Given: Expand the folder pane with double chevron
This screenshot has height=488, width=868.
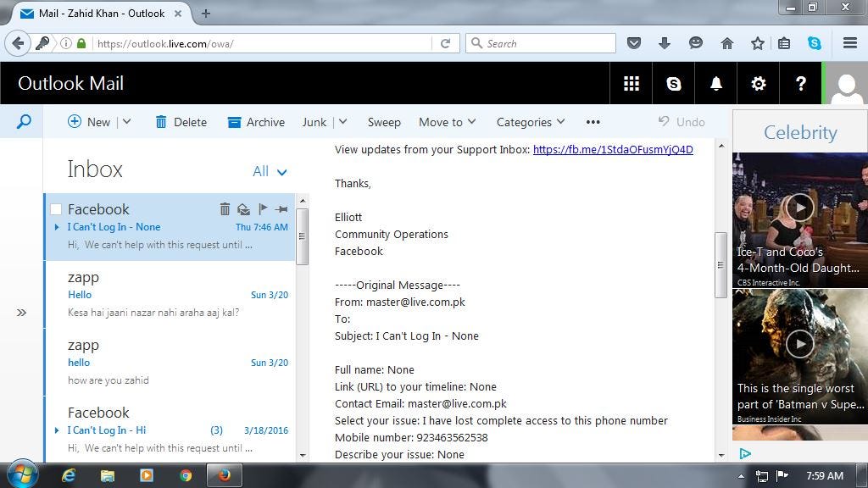Looking at the screenshot, I should coord(21,313).
